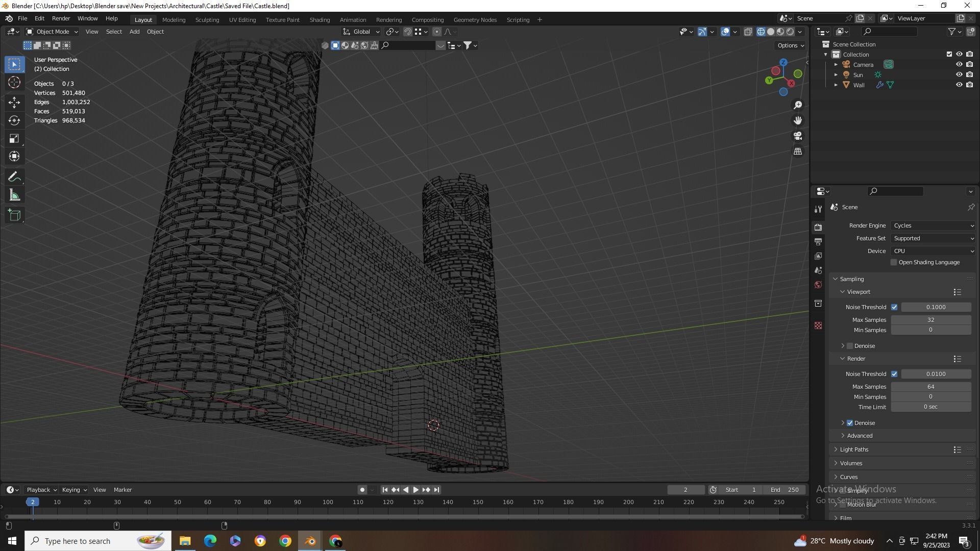Click the viewport Max Samples field

(x=930, y=320)
